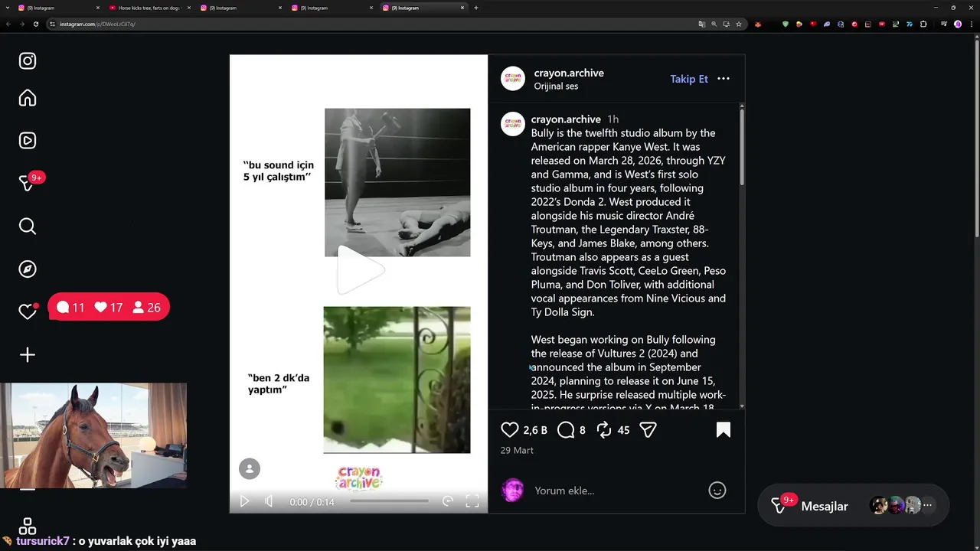Viewport: 980px width, 551px height.
Task: Mute the video volume icon
Action: click(269, 502)
